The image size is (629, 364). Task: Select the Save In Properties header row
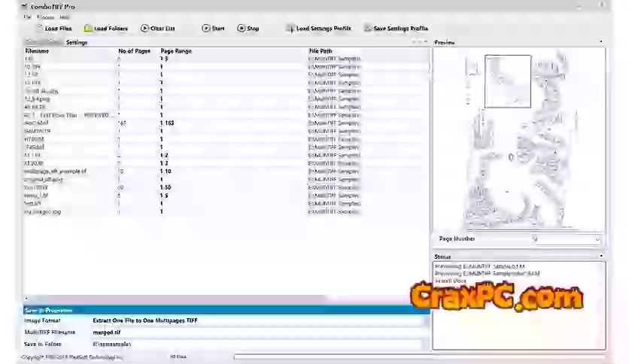[226, 311]
